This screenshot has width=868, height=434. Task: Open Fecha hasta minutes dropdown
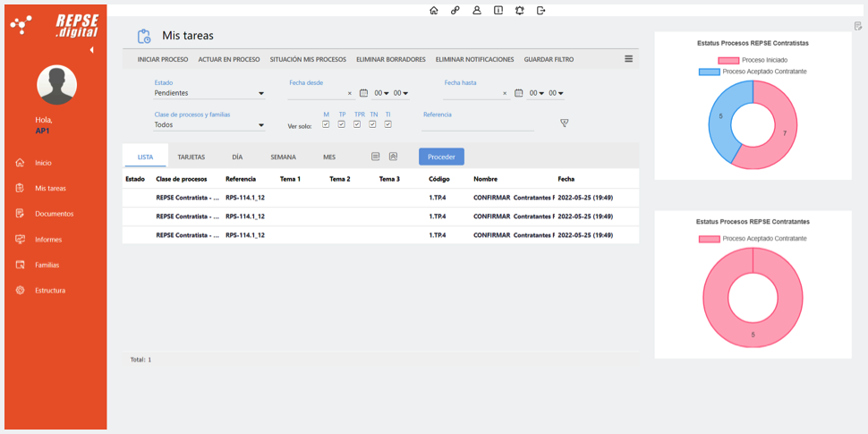coord(556,93)
